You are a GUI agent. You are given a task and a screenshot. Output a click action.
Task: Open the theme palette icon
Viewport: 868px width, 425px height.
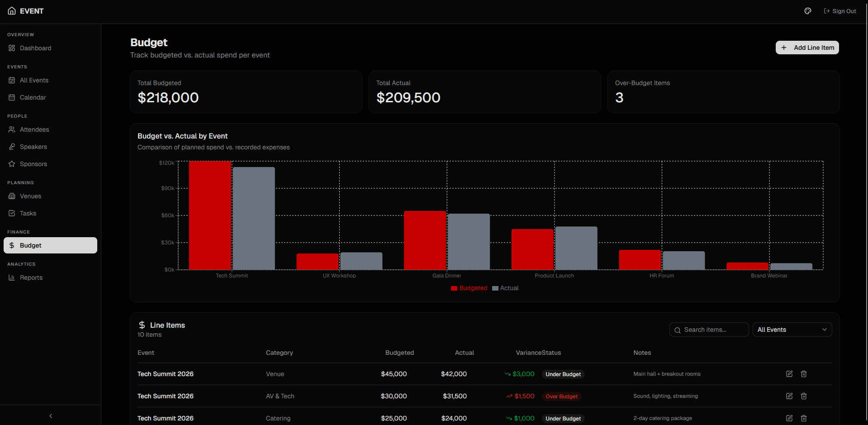tap(808, 11)
